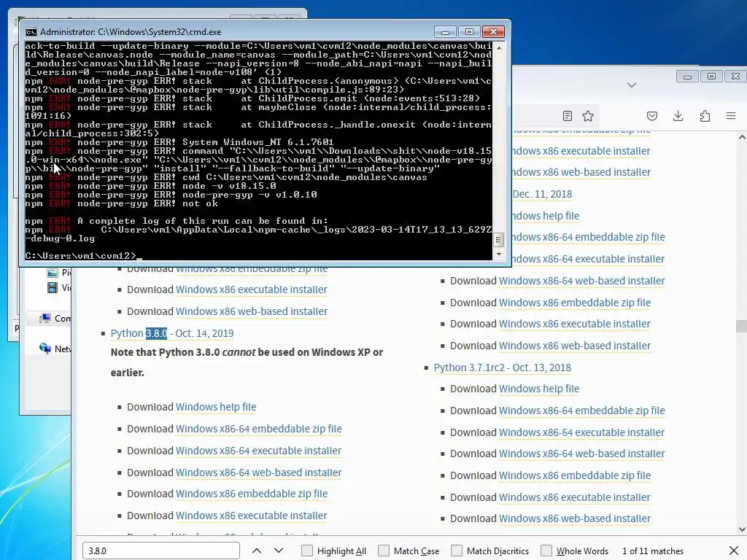Image resolution: width=747 pixels, height=560 pixels.
Task: Download Windows x86-64 embeddable zip under Python 3.8.0
Action: click(259, 429)
